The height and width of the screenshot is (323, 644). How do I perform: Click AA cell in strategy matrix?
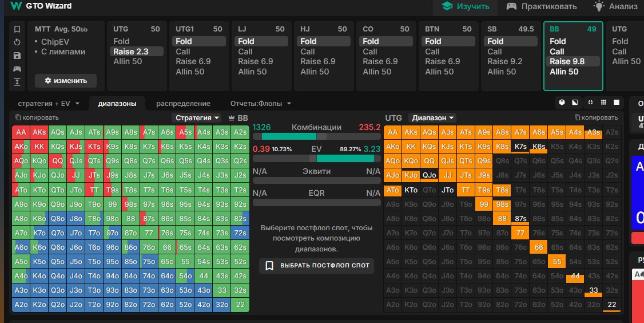[x=21, y=132]
